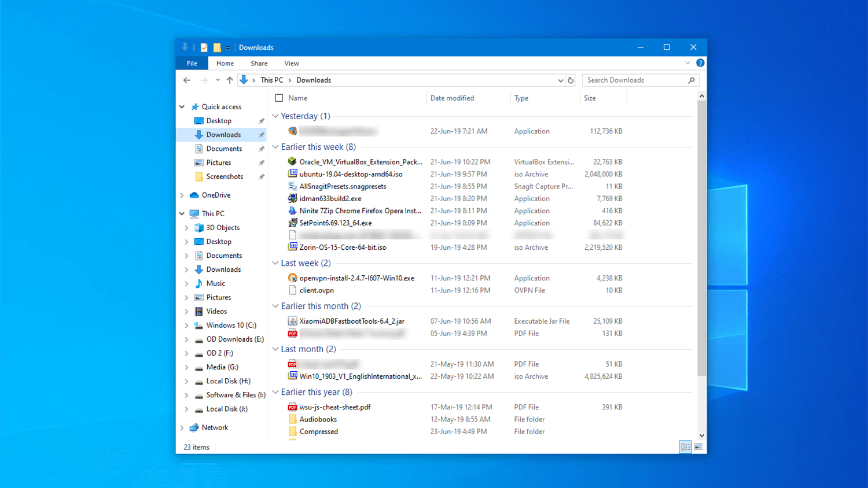
Task: Create a new folder via Quick Access Toolbar icon
Action: pos(216,47)
